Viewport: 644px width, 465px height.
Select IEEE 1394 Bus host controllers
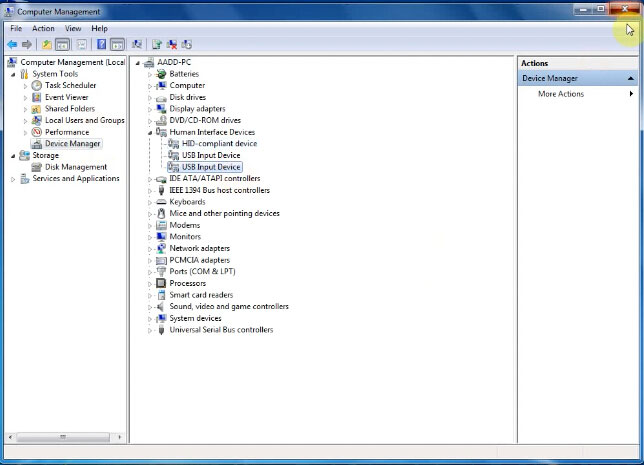[220, 190]
